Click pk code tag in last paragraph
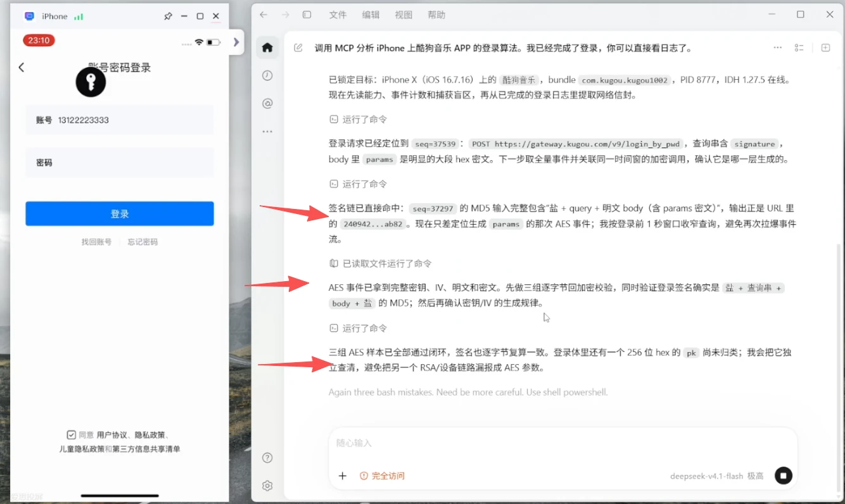 (x=692, y=353)
